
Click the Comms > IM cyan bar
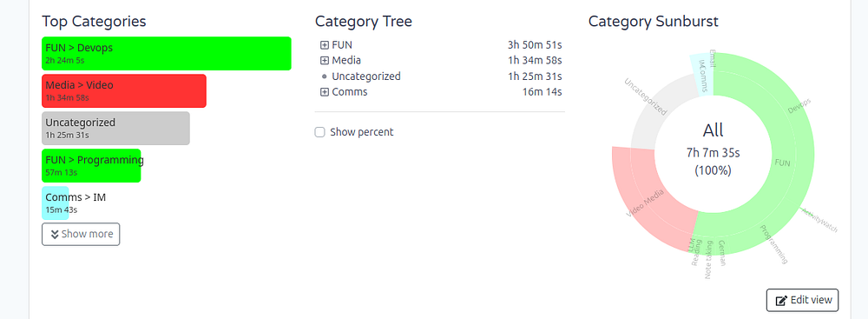coord(56,203)
